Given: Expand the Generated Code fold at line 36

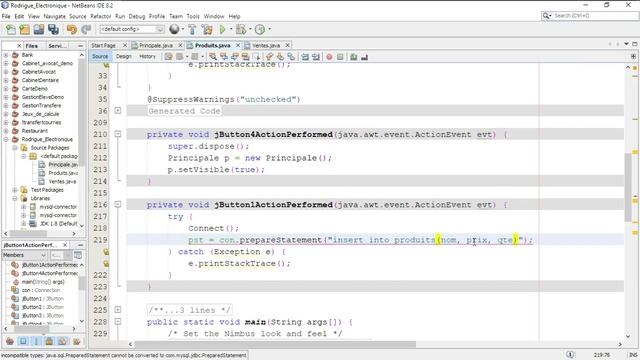Looking at the screenshot, I should [x=118, y=110].
